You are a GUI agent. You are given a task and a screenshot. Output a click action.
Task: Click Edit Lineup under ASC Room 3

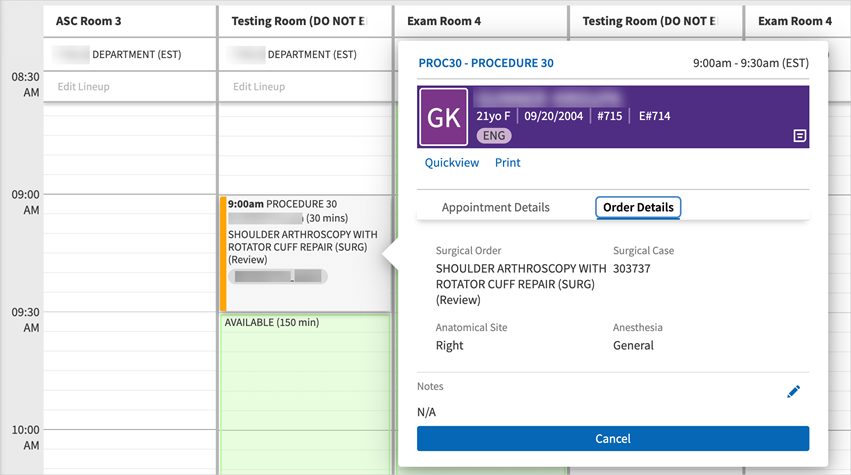point(84,87)
